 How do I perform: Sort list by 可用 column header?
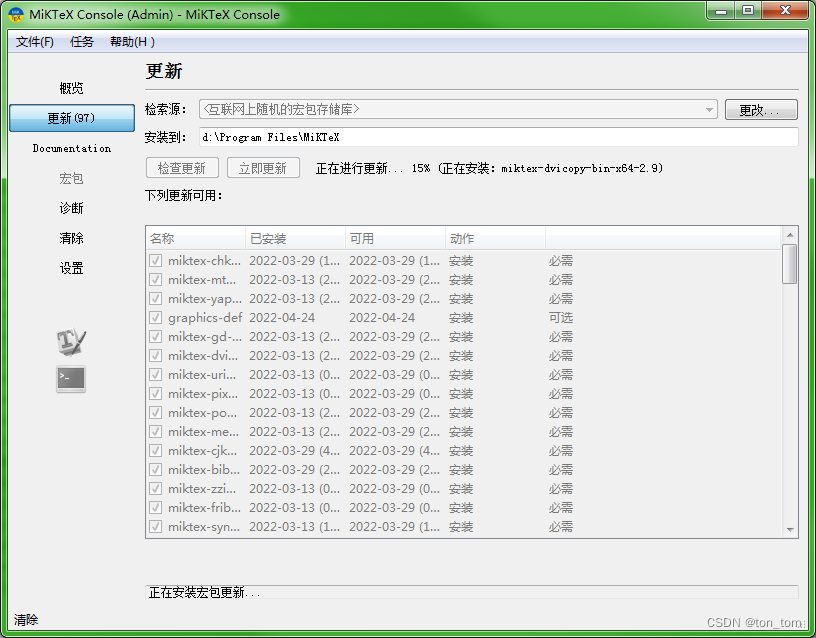tap(395, 238)
